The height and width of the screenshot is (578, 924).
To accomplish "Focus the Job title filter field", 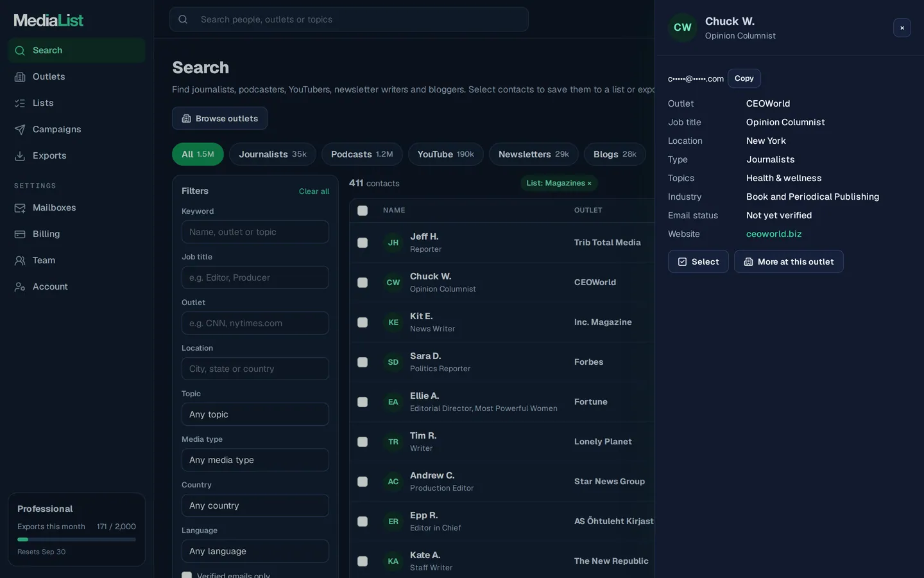I will point(255,277).
